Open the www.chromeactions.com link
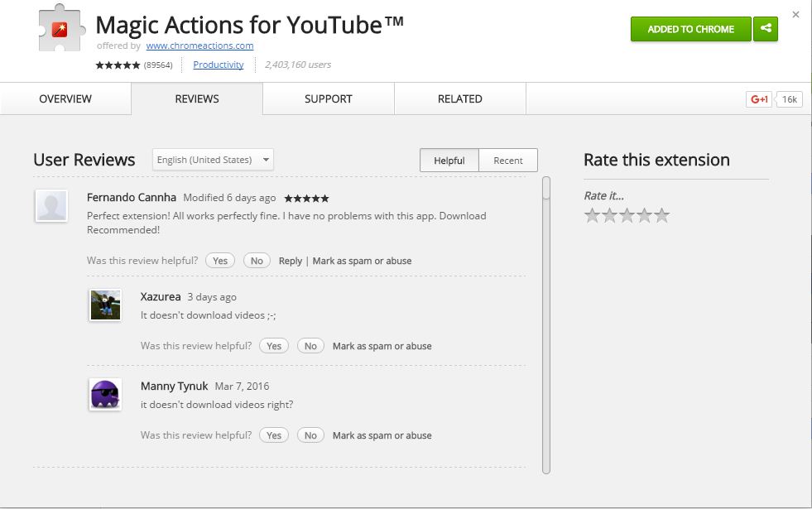Image resolution: width=812 pixels, height=509 pixels. pos(199,46)
